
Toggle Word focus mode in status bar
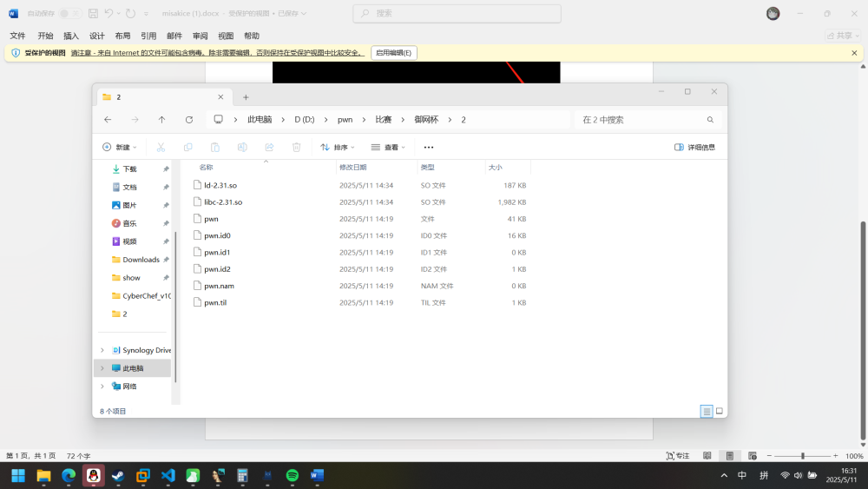click(677, 456)
